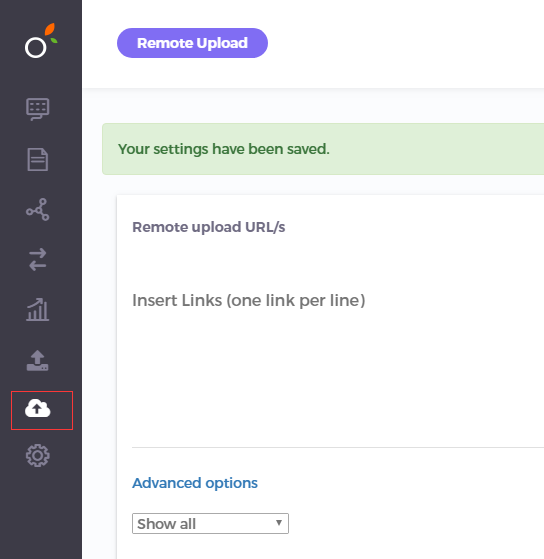Select the share nodes icon
Screen dimensions: 544x559
click(37, 209)
